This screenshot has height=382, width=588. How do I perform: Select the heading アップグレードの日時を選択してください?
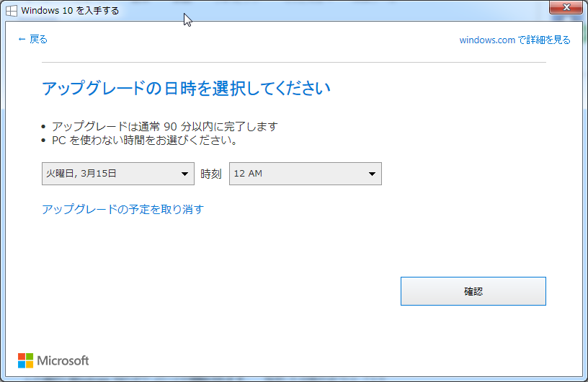(186, 89)
